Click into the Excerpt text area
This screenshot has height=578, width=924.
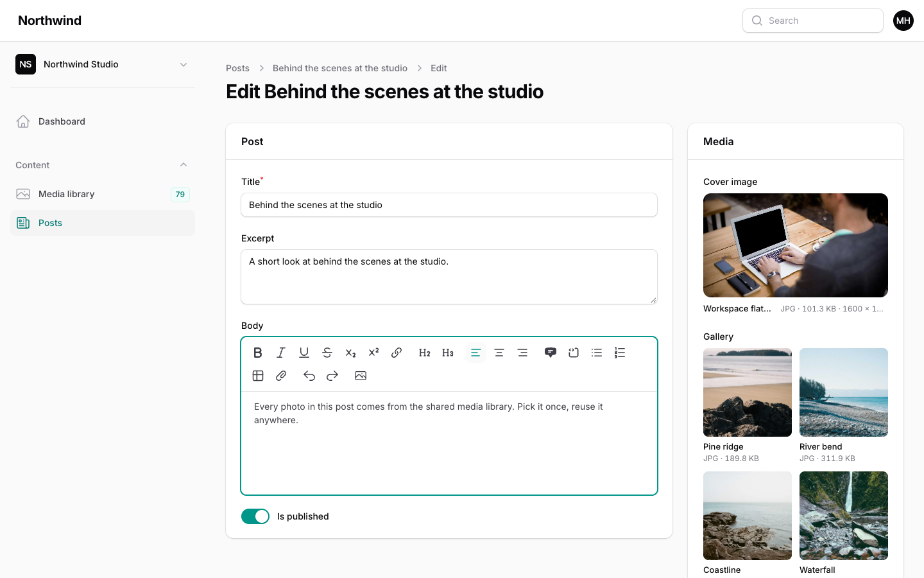pos(449,277)
